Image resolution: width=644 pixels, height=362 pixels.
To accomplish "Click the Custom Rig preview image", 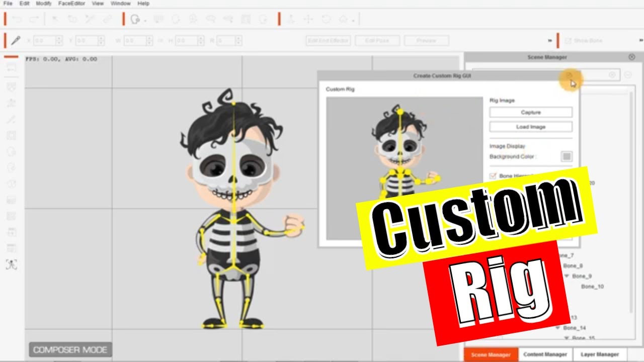I will pyautogui.click(x=404, y=168).
